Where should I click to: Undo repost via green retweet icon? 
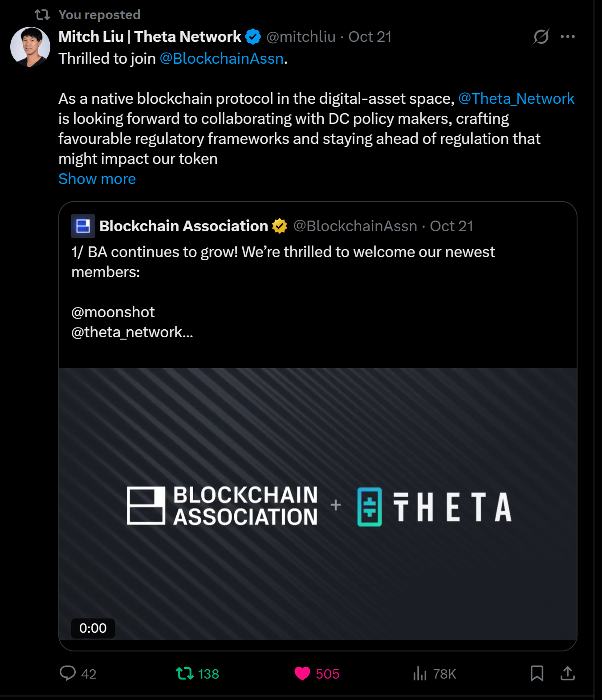point(185,673)
